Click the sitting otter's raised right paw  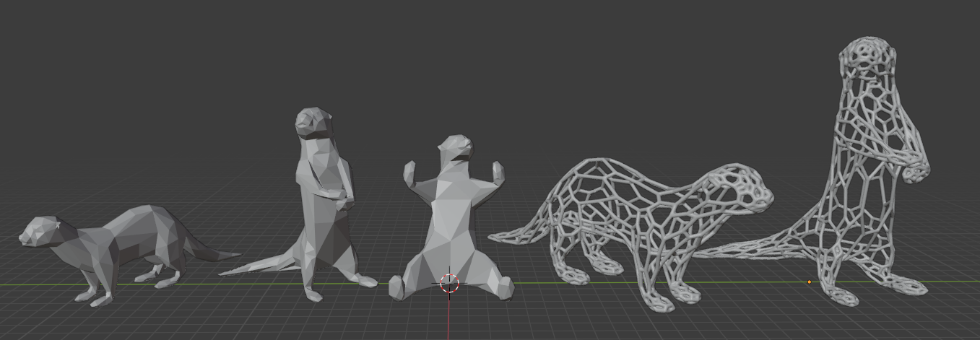(x=496, y=174)
